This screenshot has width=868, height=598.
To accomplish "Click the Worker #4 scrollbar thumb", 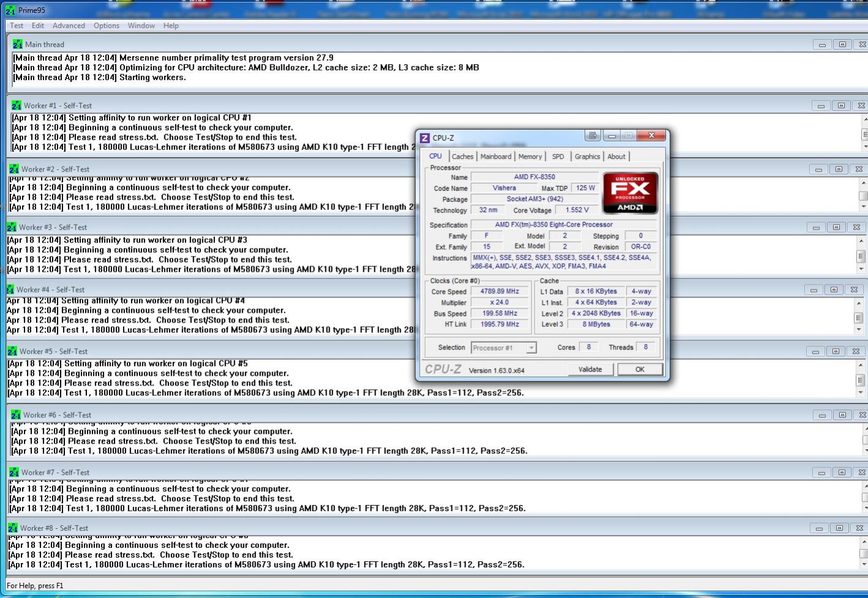I will click(858, 318).
